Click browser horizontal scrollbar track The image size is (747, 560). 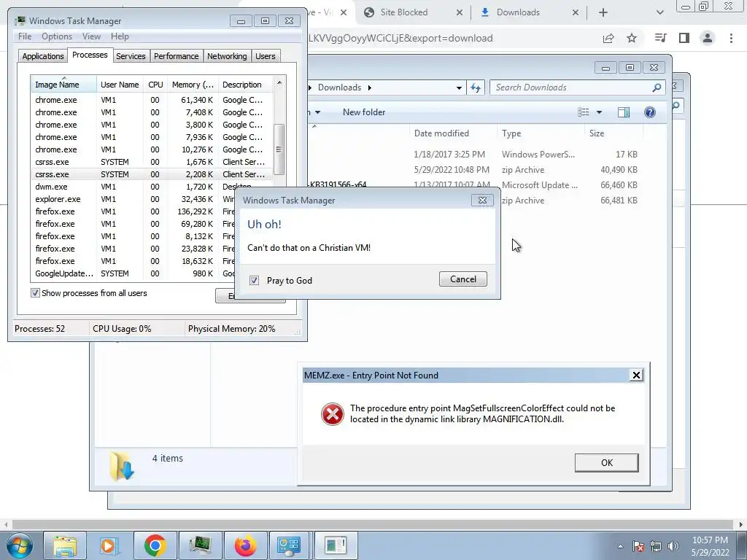pyautogui.click(x=373, y=524)
